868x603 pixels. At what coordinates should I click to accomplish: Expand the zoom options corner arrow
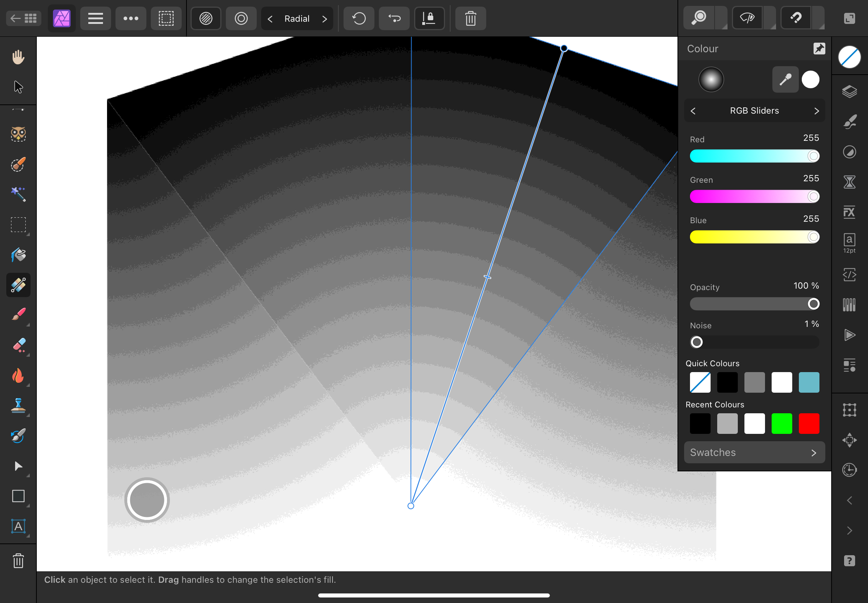tap(721, 18)
